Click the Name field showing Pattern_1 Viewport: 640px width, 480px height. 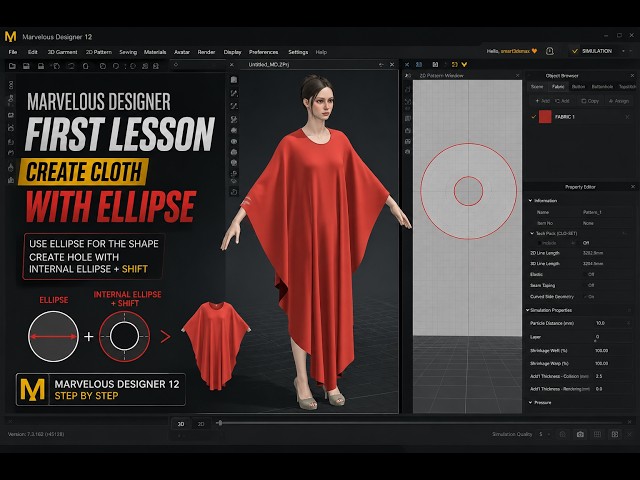(605, 212)
